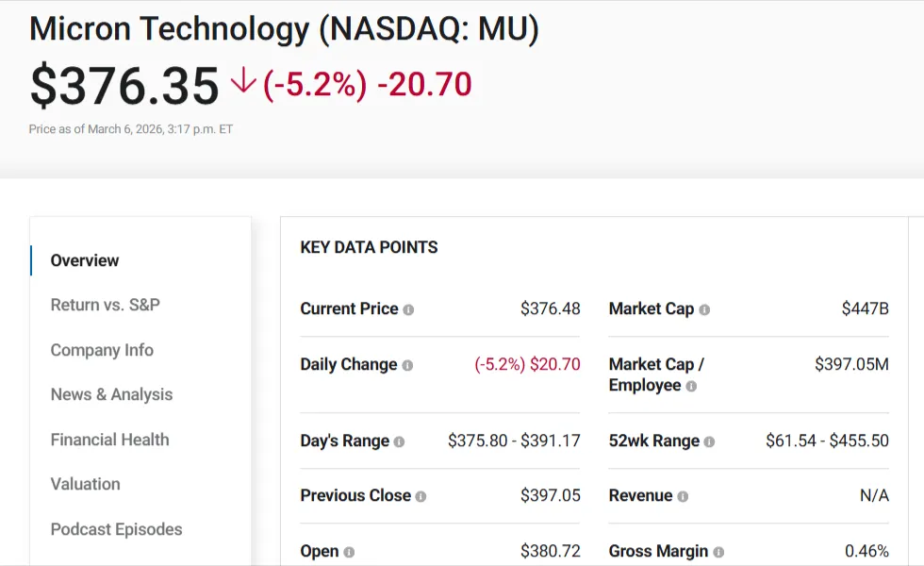Browse Podcast Episodes for Micron
Viewport: 924px width, 566px height.
116,529
